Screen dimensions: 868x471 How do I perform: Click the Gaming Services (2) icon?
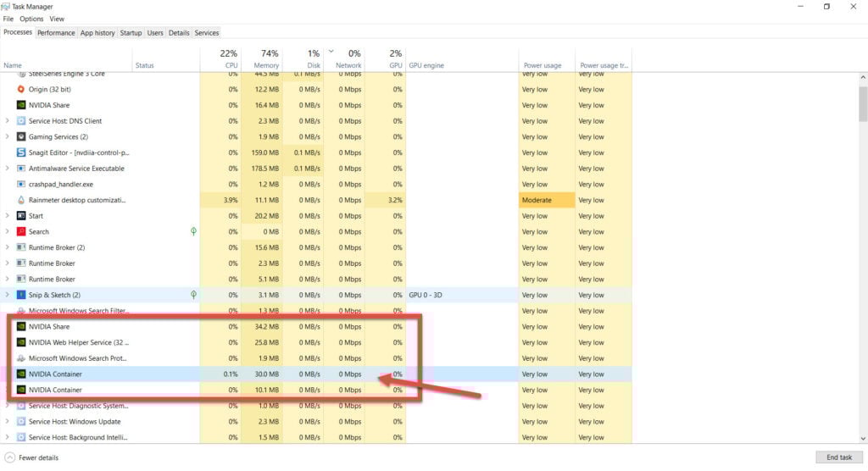[x=21, y=136]
